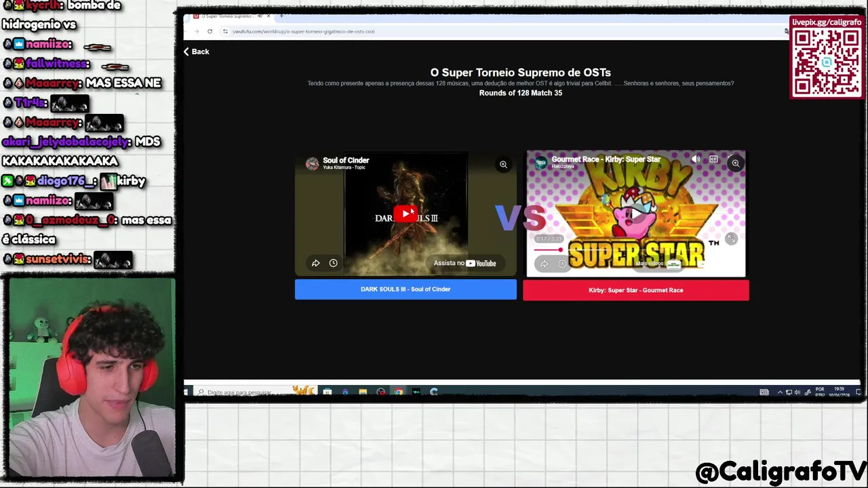
Task: Seek on the Gourmet Race progress bar
Action: point(635,249)
